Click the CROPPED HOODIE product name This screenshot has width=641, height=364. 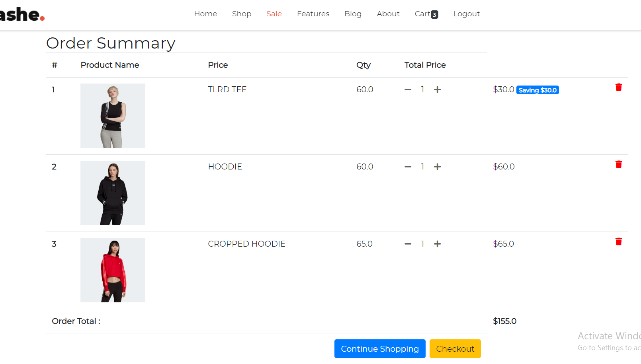[x=246, y=244]
